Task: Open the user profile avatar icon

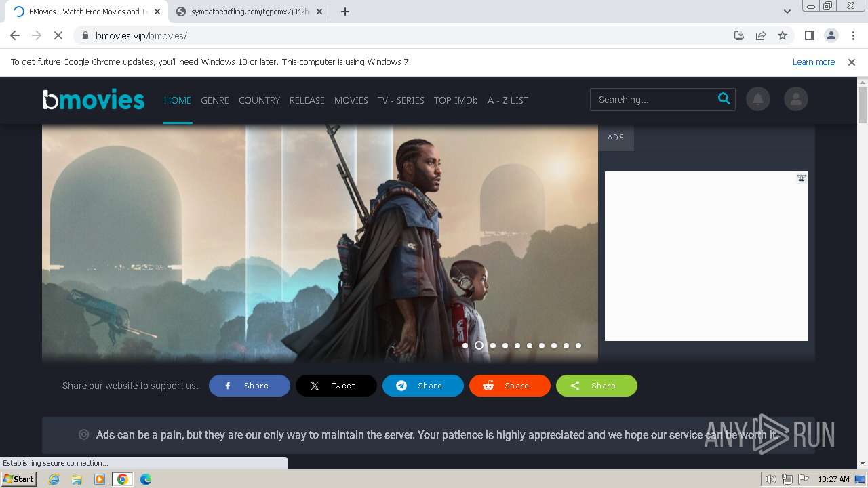Action: (x=796, y=100)
